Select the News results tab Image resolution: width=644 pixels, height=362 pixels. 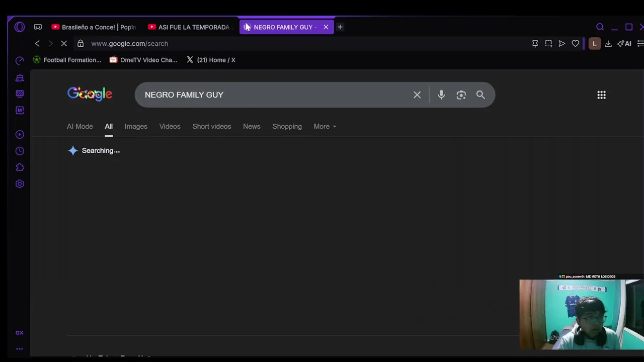[252, 127]
